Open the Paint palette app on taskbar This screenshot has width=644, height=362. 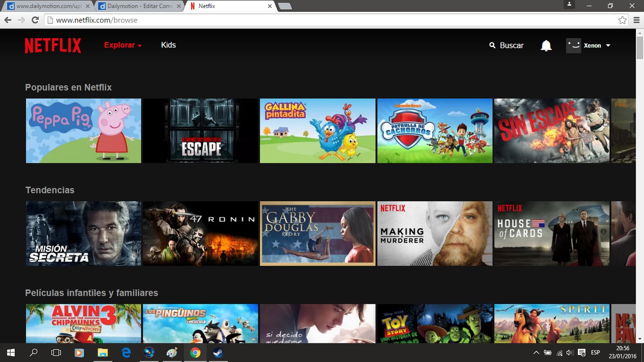coord(172,352)
